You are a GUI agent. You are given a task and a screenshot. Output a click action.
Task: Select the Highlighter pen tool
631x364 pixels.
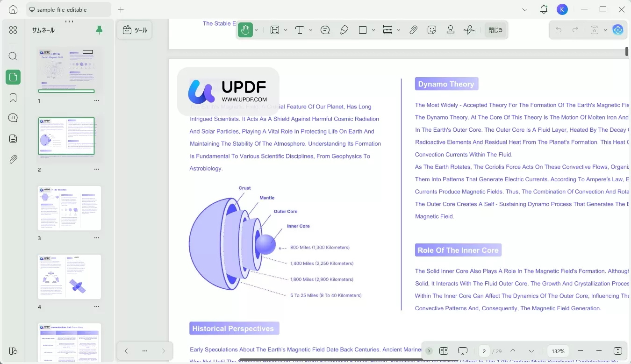(x=344, y=29)
